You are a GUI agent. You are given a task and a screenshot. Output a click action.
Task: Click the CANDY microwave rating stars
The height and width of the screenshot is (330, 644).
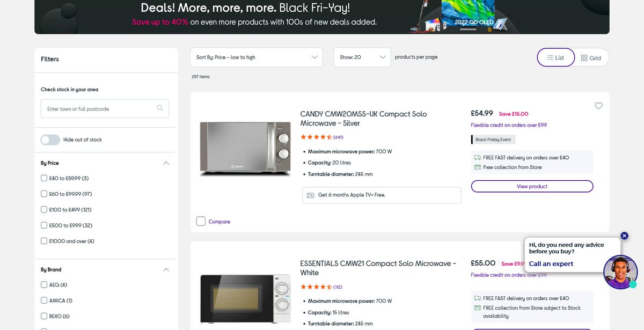click(316, 137)
